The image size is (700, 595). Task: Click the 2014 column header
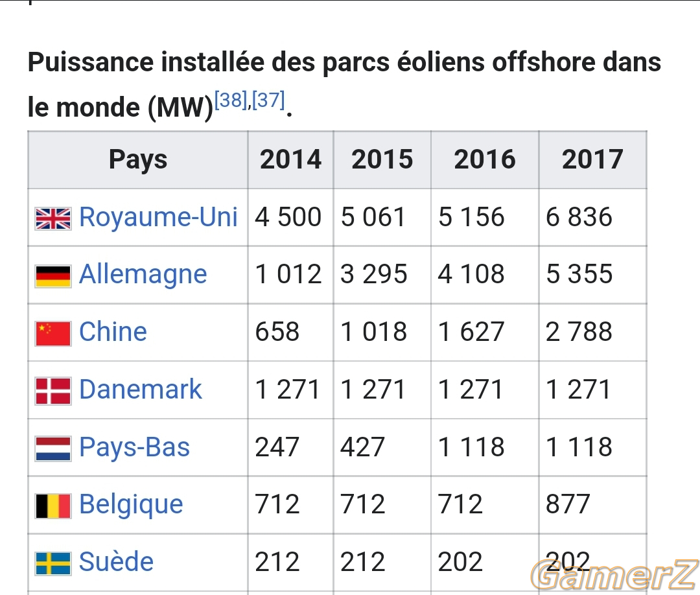[x=290, y=160]
